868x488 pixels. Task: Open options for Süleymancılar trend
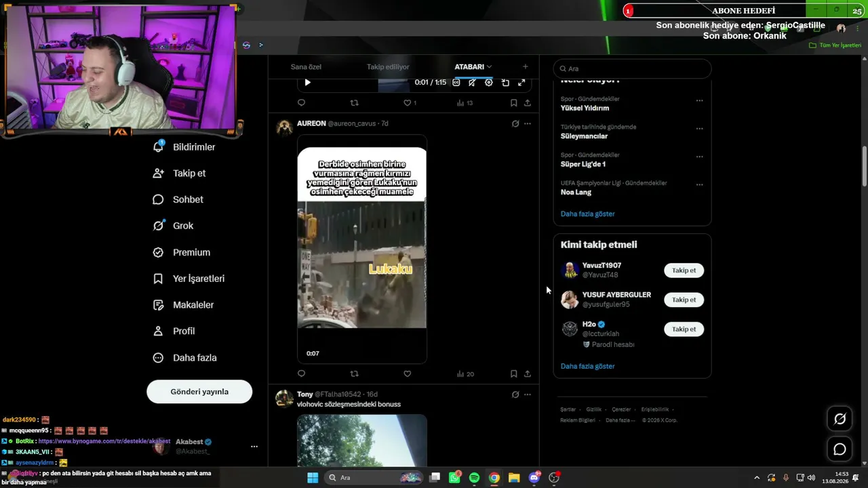click(699, 129)
